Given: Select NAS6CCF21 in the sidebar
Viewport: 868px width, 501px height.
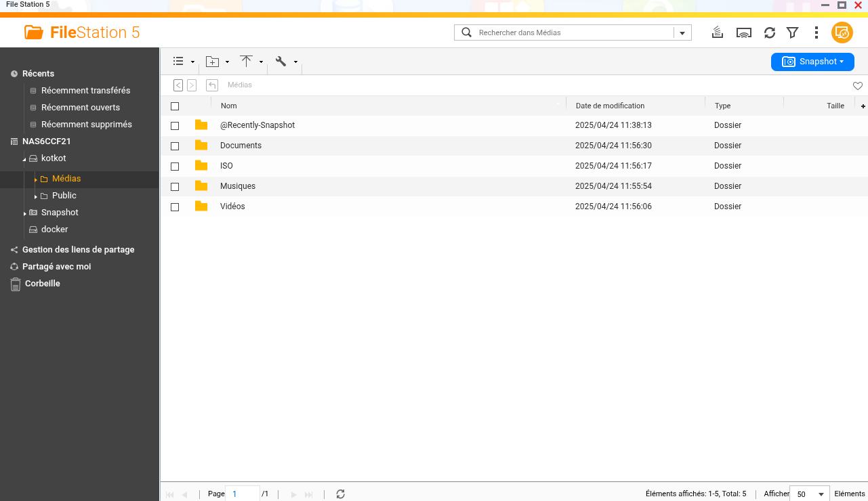Looking at the screenshot, I should pyautogui.click(x=47, y=141).
